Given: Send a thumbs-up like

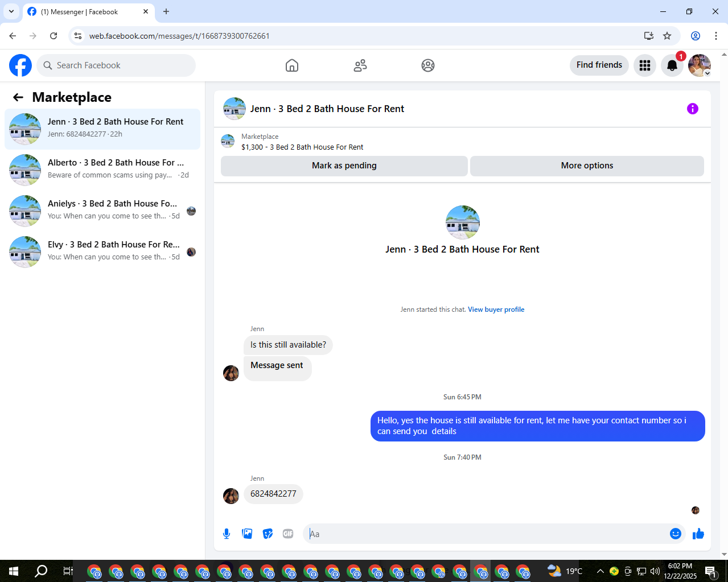Looking at the screenshot, I should coord(698,534).
